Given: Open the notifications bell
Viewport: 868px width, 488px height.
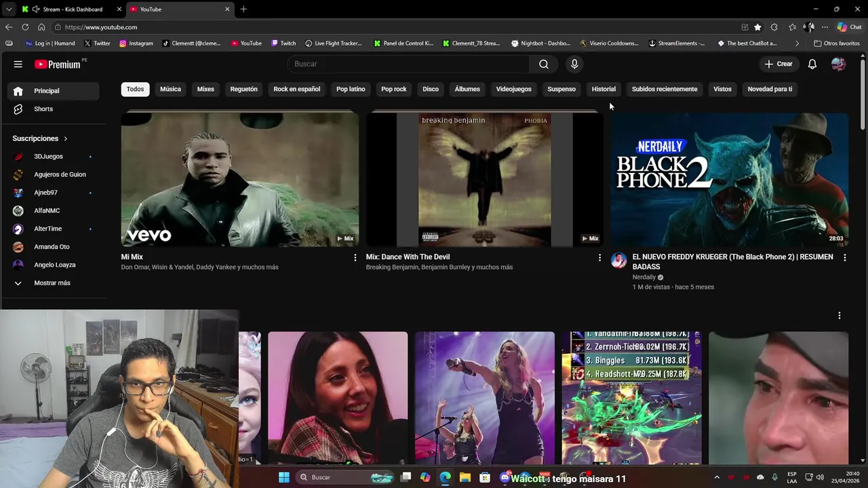Looking at the screenshot, I should click(812, 64).
